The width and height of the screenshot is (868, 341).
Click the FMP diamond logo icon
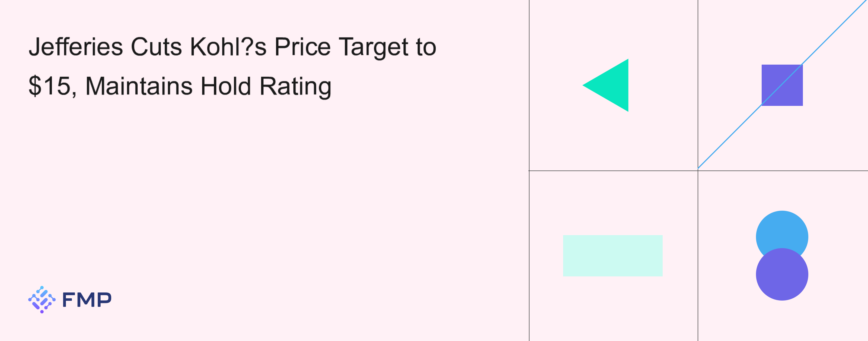(x=42, y=299)
